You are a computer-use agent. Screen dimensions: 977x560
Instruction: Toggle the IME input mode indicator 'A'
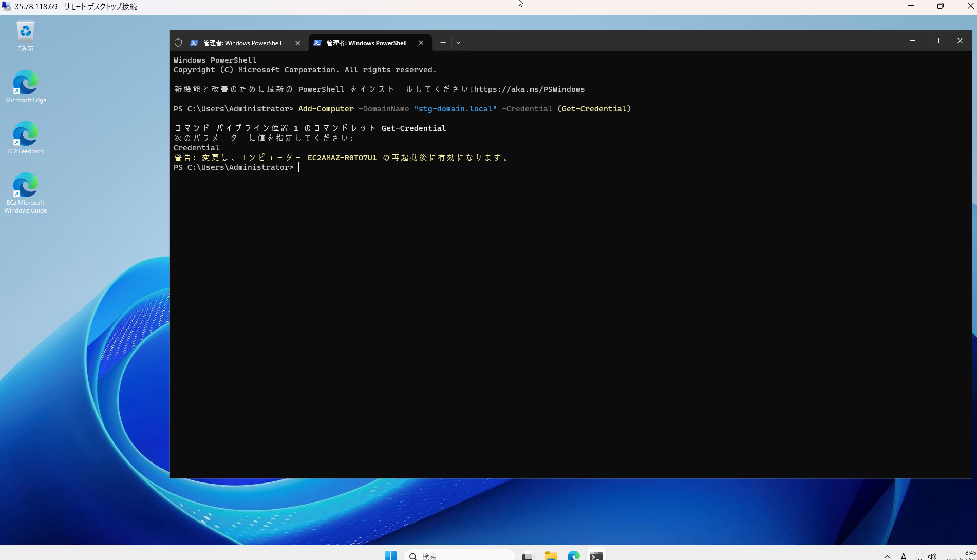tap(903, 556)
